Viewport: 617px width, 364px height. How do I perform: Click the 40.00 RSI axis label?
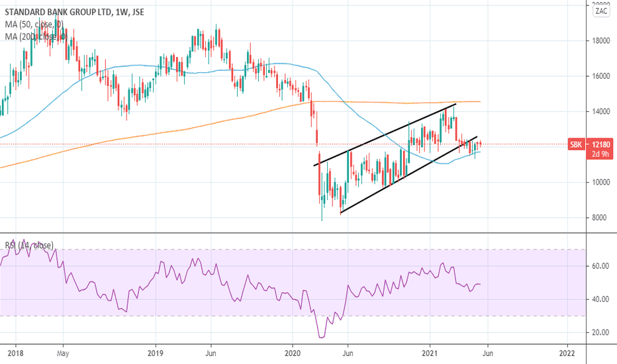tap(600, 299)
